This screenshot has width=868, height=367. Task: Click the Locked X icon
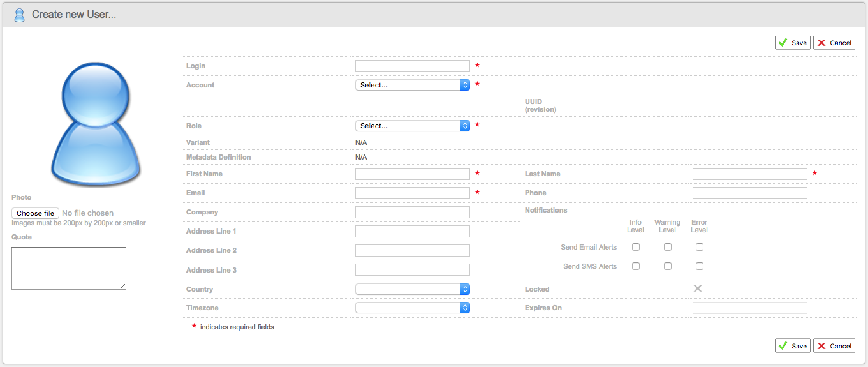pos(698,288)
